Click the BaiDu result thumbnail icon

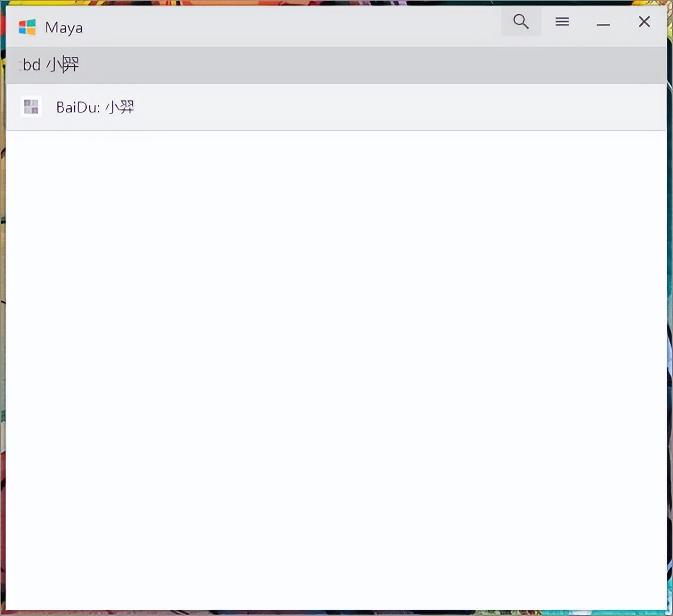click(x=31, y=107)
